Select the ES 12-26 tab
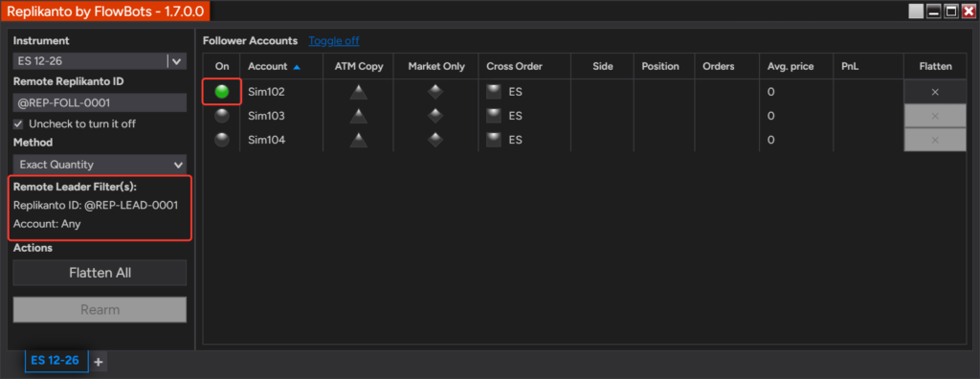Image resolution: width=980 pixels, height=379 pixels. [x=56, y=360]
